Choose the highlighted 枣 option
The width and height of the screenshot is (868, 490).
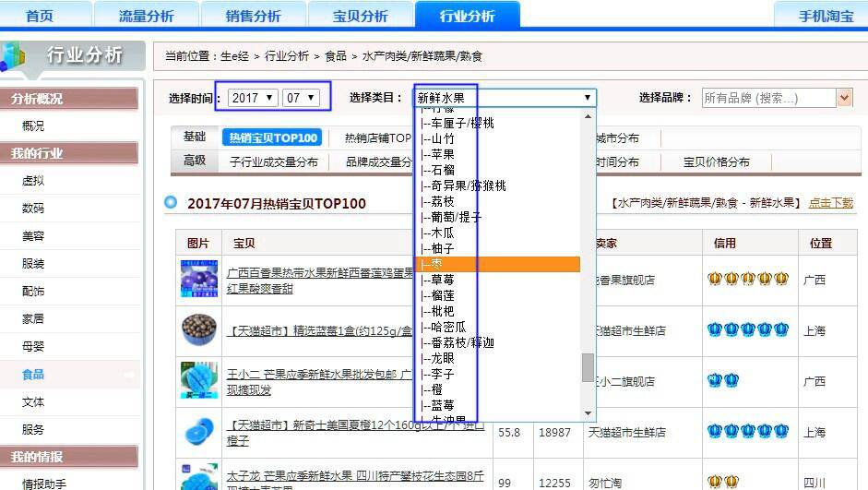tap(498, 264)
